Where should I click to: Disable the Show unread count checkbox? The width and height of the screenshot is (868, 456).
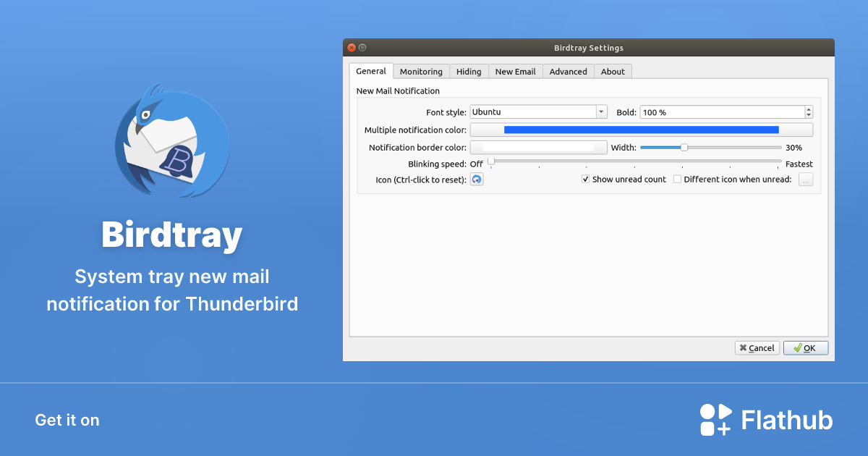585,179
